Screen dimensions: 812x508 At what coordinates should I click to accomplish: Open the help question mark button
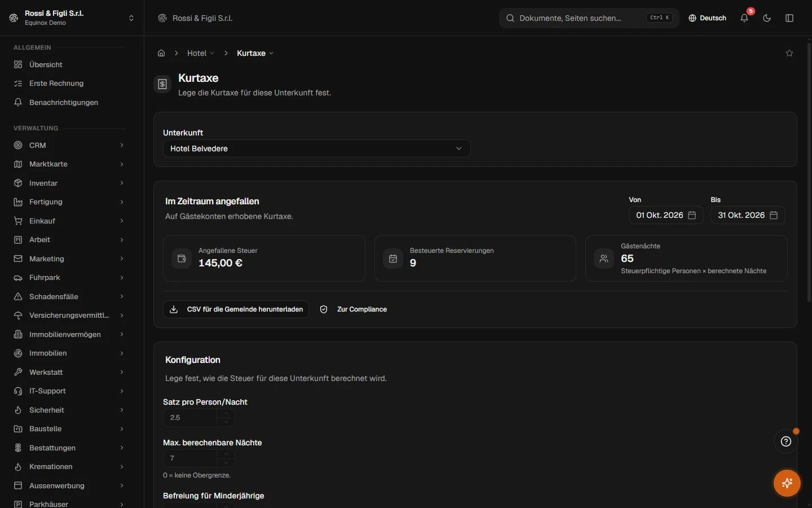coord(786,441)
